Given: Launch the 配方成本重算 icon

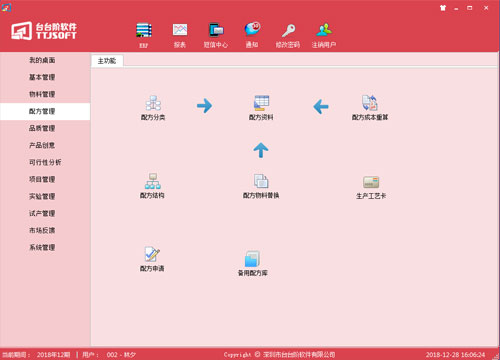Looking at the screenshot, I should 370,103.
